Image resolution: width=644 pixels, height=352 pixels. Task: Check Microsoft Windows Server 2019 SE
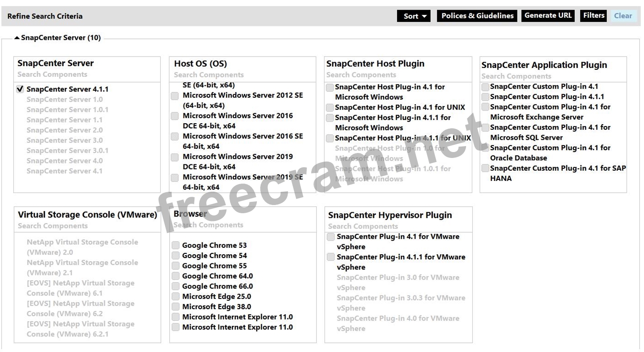coord(175,178)
